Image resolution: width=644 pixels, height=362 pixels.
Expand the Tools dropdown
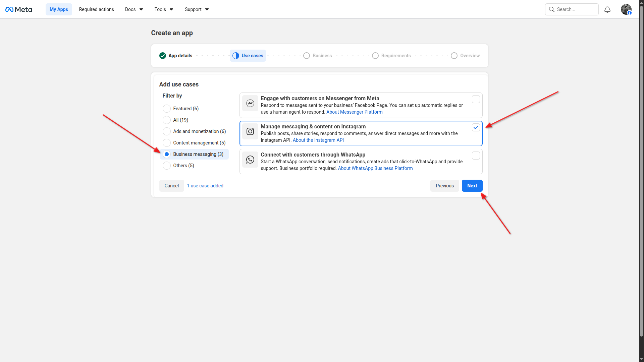pyautogui.click(x=164, y=9)
